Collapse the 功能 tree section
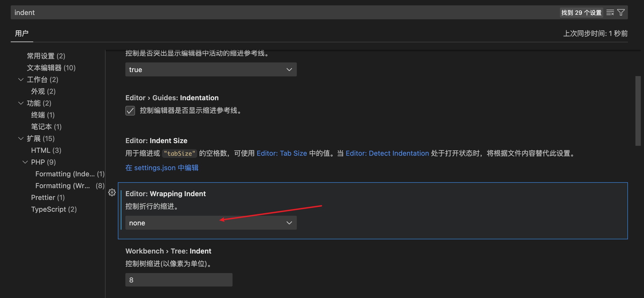The height and width of the screenshot is (298, 644). click(x=21, y=103)
